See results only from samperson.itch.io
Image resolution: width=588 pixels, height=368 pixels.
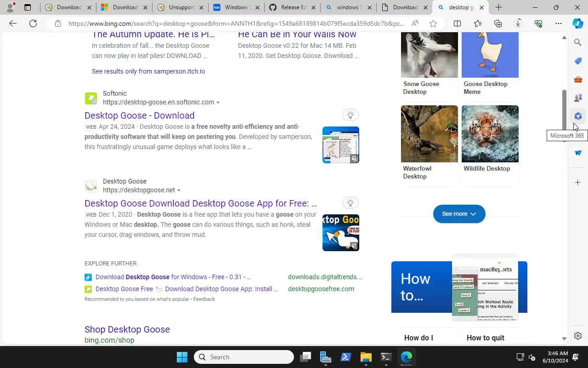coord(148,71)
